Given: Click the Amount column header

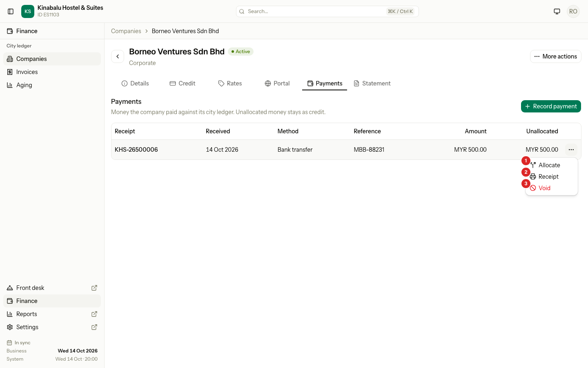Looking at the screenshot, I should pos(476,131).
